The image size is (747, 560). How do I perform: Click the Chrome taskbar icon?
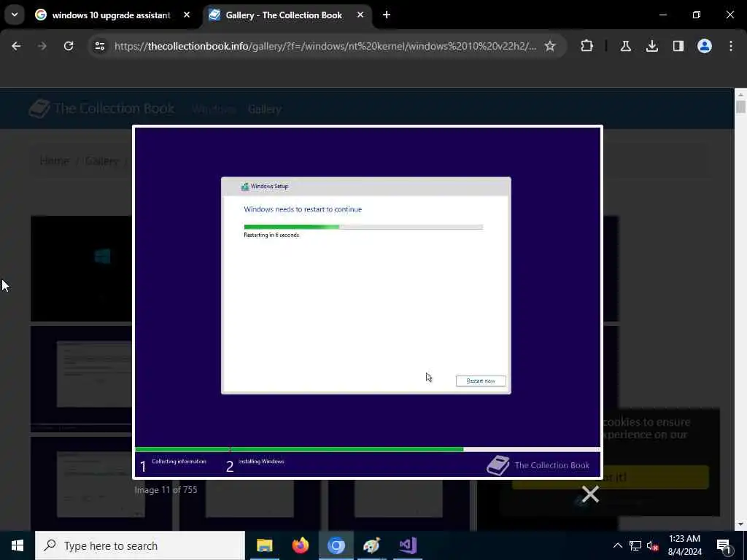[336, 545]
